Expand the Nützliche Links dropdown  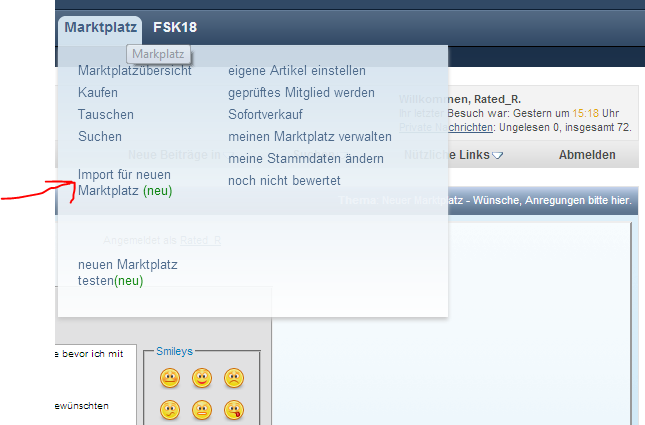click(x=454, y=155)
